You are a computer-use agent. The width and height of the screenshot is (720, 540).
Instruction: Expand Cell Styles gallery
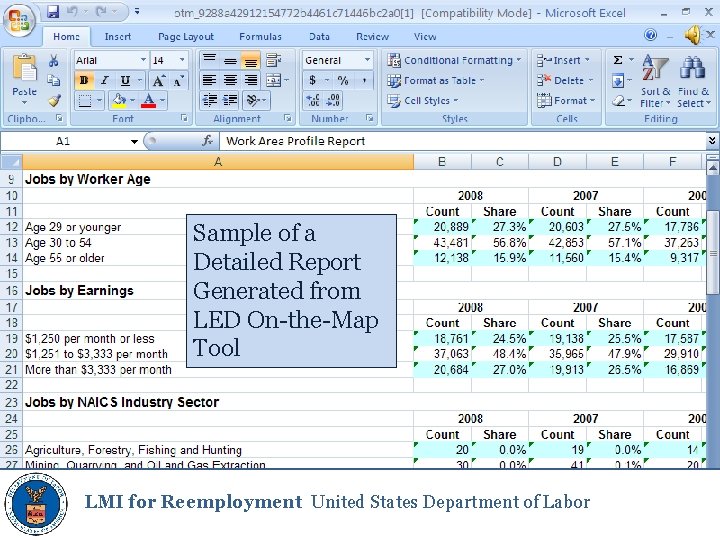[422, 100]
